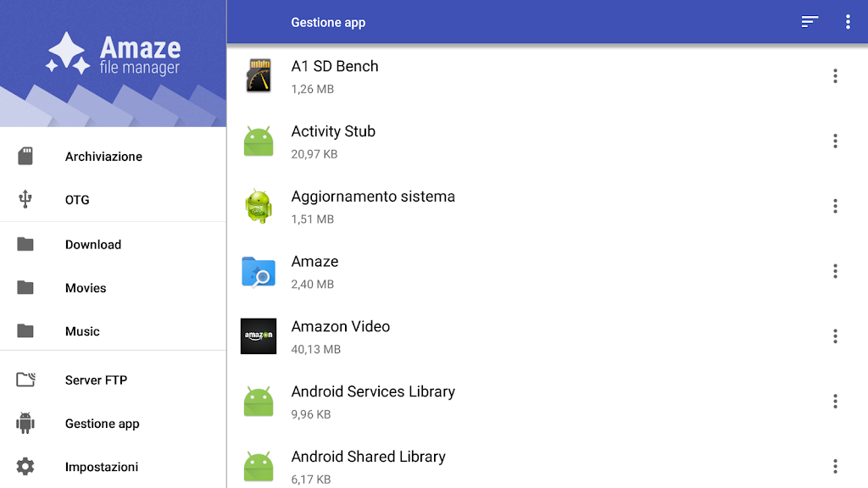Open options menu for A1 SD Bench

(835, 76)
